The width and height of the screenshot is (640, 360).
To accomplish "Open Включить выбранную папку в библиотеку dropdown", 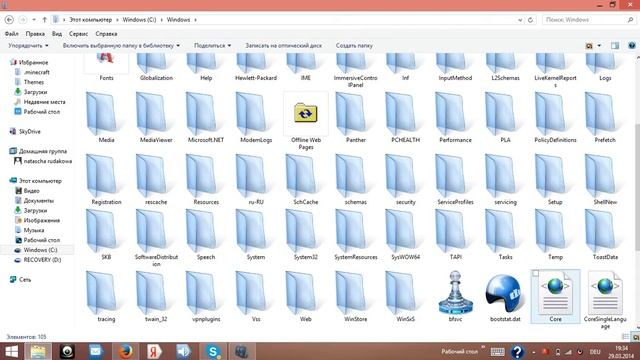I will (x=121, y=46).
